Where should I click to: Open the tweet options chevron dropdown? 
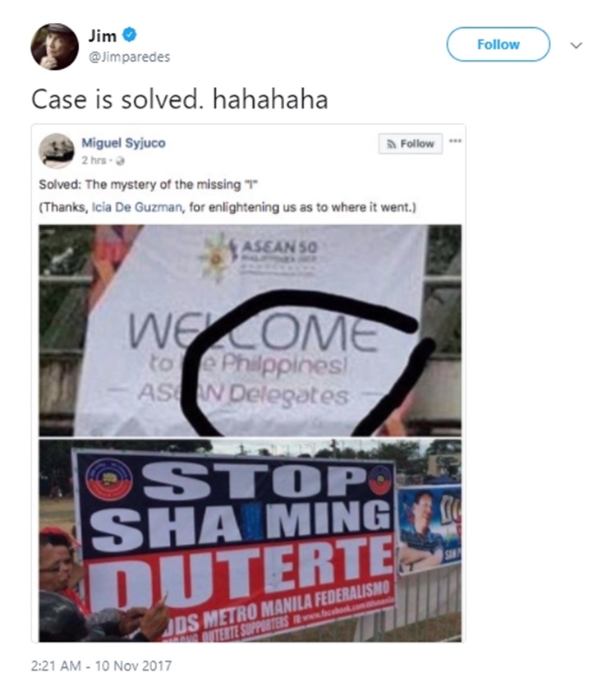click(576, 45)
